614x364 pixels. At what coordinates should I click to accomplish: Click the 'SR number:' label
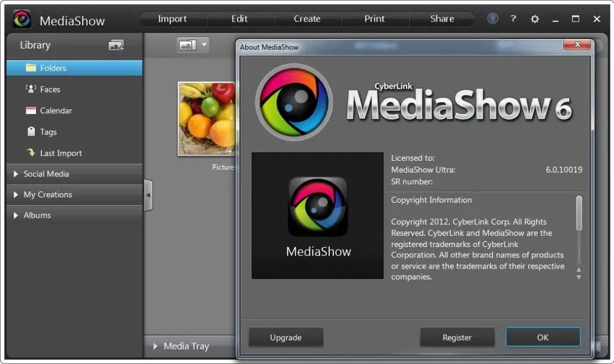[x=411, y=182]
